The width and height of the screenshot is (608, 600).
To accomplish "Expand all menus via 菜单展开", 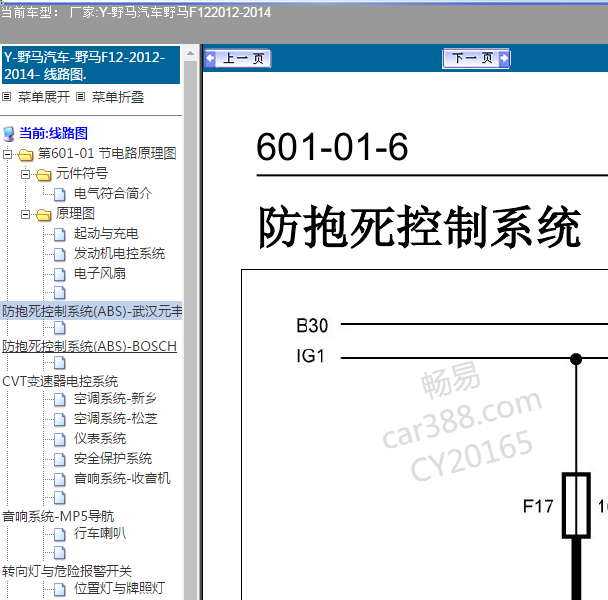I will (44, 97).
